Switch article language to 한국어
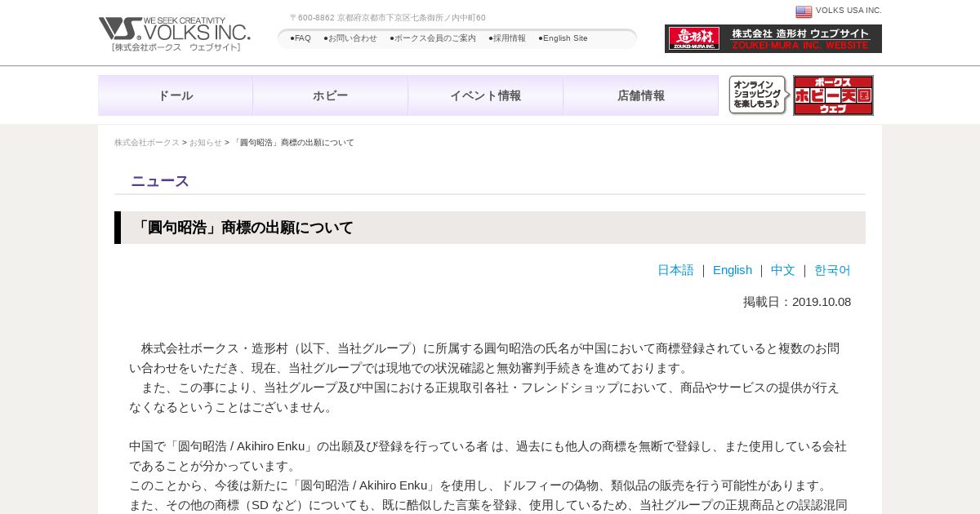Screen dimensions: 980x514 pyautogui.click(x=832, y=270)
